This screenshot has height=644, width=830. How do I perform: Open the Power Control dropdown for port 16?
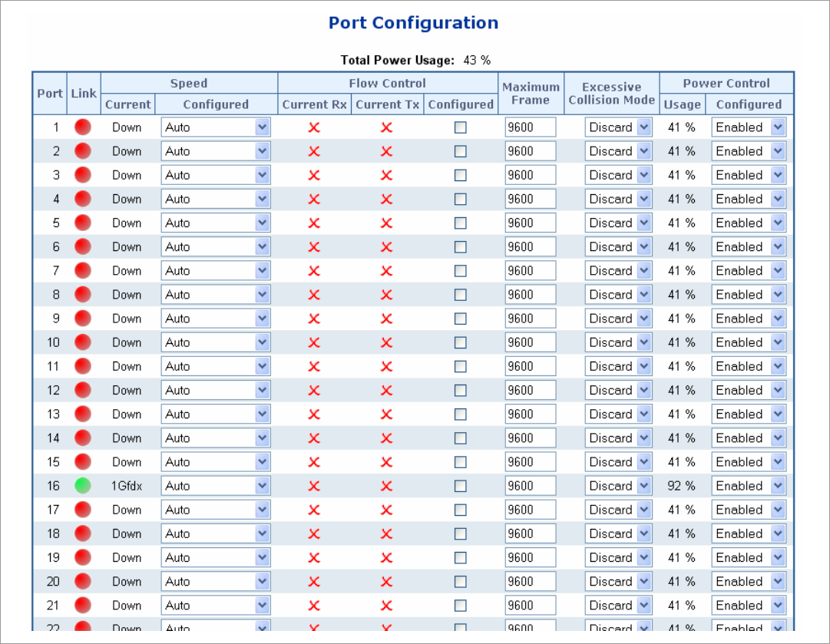pos(749,486)
